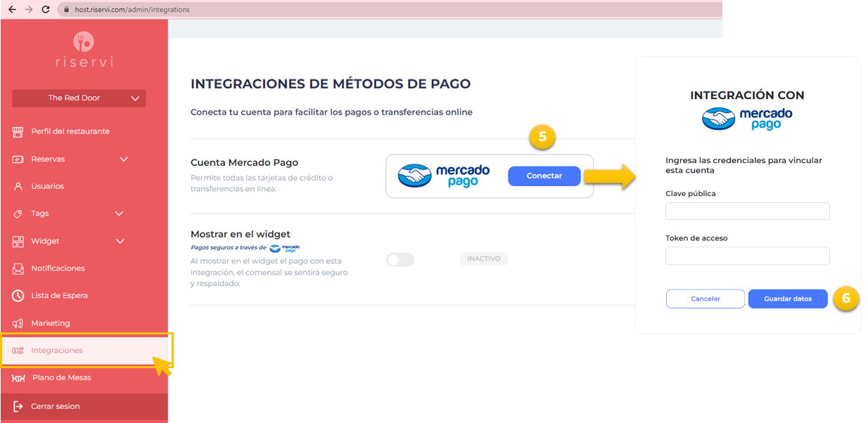This screenshot has height=423, width=868.
Task: Click the Notificaciones envelope icon
Action: (18, 268)
